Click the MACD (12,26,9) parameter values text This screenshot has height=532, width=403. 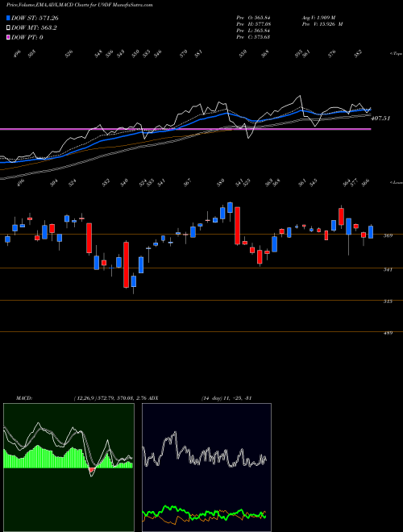110,398
